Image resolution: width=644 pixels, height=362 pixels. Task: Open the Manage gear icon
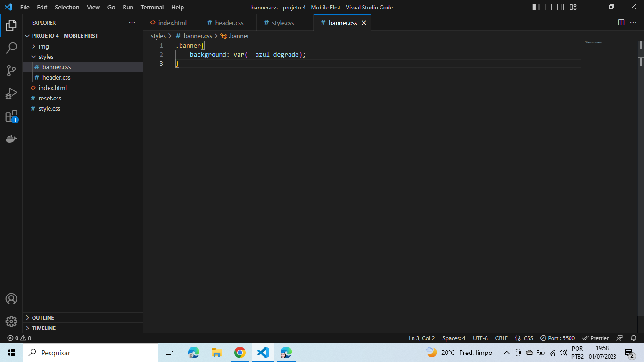coord(11,321)
